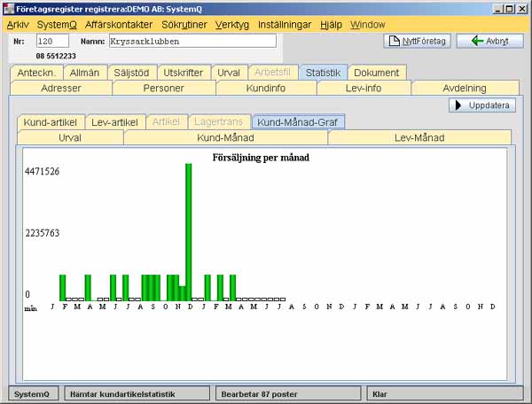532x404 pixels.
Task: Switch to the Lev-Månad tab
Action: click(x=419, y=137)
